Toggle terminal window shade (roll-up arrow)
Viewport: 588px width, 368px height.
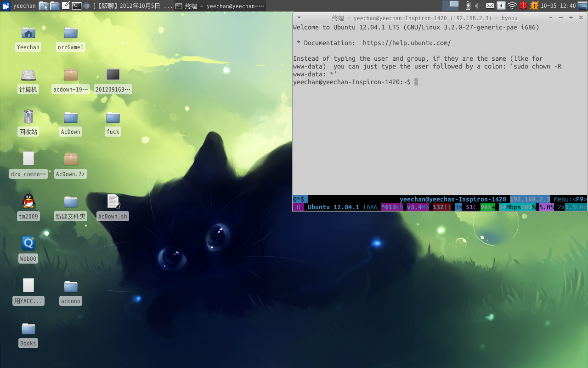coord(551,17)
